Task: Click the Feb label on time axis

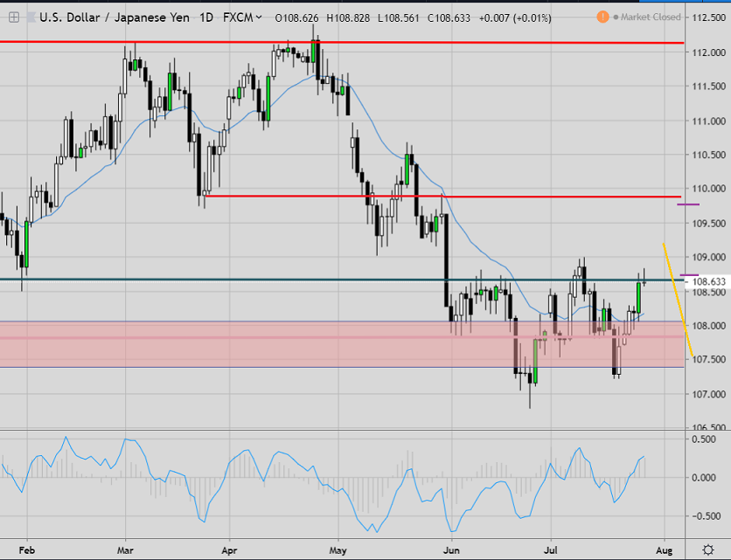Action: pos(27,550)
